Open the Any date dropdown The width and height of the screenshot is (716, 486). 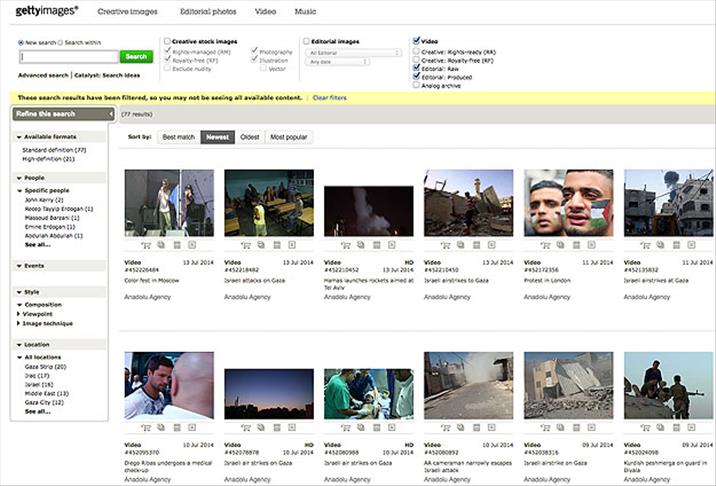(339, 62)
